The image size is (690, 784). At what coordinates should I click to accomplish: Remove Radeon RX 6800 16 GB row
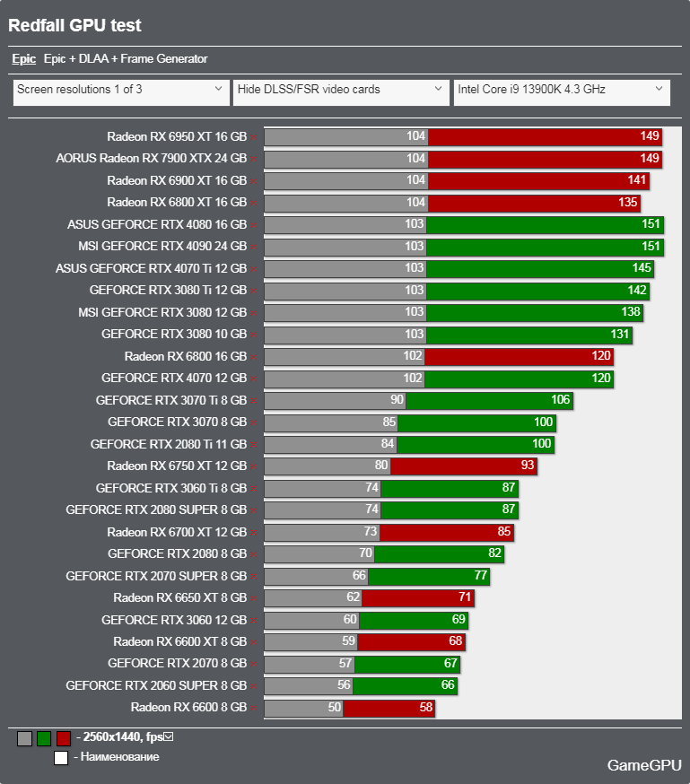click(254, 358)
